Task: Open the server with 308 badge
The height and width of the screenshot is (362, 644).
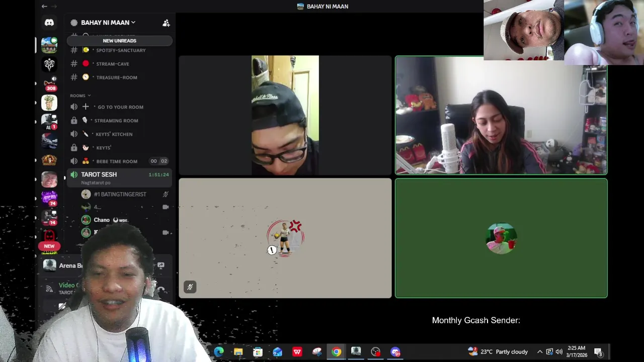Action: point(49,83)
